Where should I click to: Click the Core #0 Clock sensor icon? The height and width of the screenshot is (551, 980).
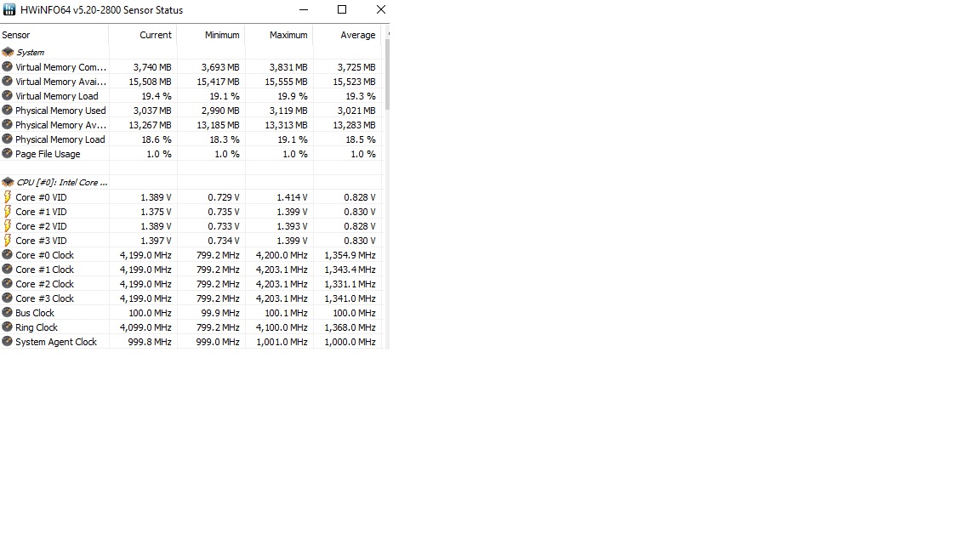pyautogui.click(x=8, y=254)
